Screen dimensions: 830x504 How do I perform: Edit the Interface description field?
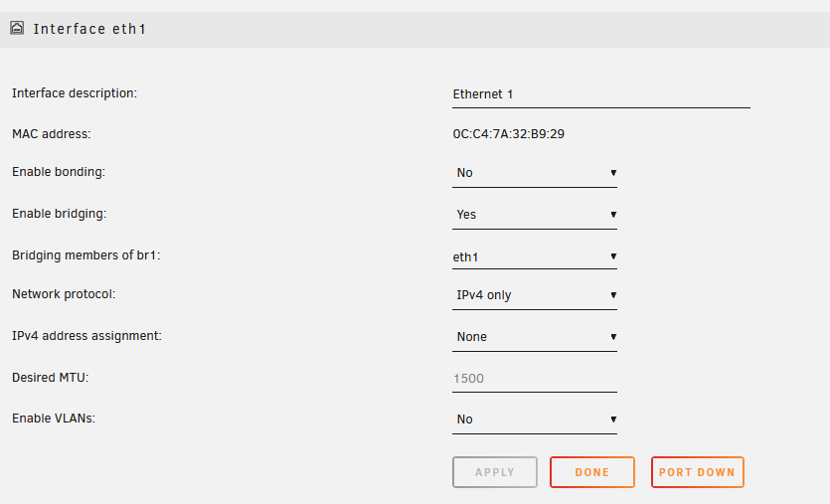[600, 94]
